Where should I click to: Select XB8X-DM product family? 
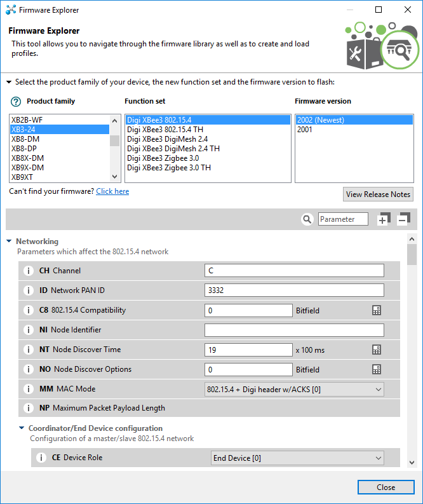coord(60,158)
